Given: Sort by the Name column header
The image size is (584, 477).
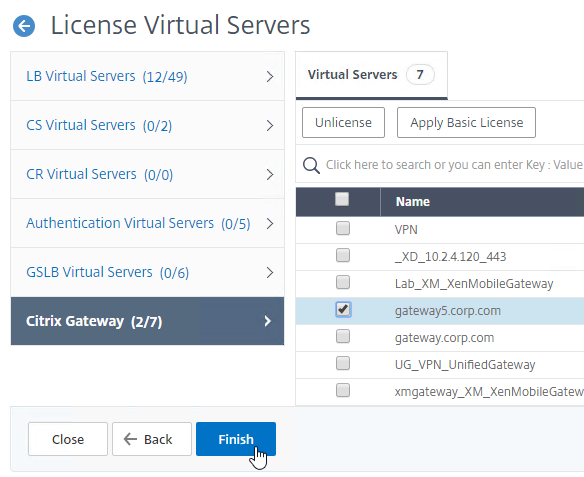Looking at the screenshot, I should coord(413,202).
